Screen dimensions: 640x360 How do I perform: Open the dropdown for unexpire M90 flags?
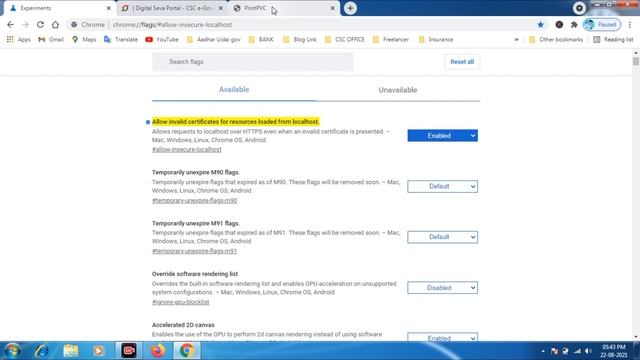click(442, 187)
